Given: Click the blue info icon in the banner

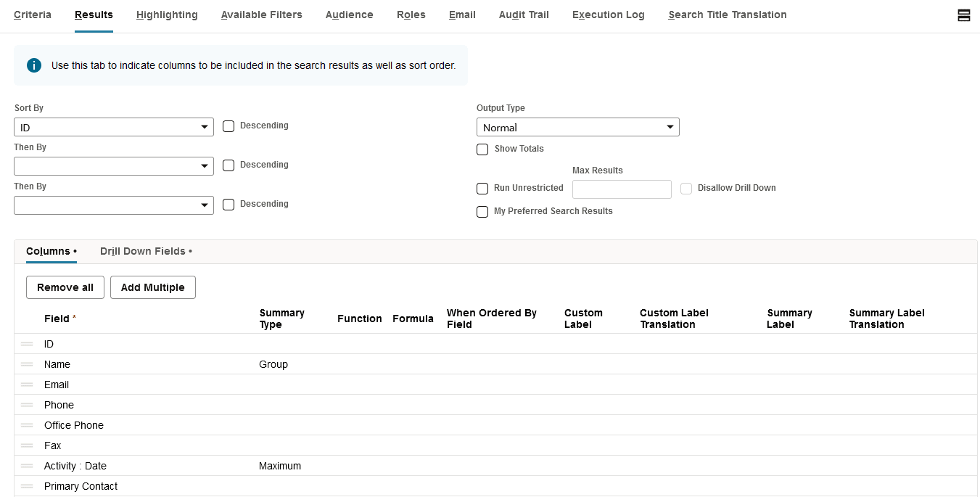Looking at the screenshot, I should click(x=33, y=65).
